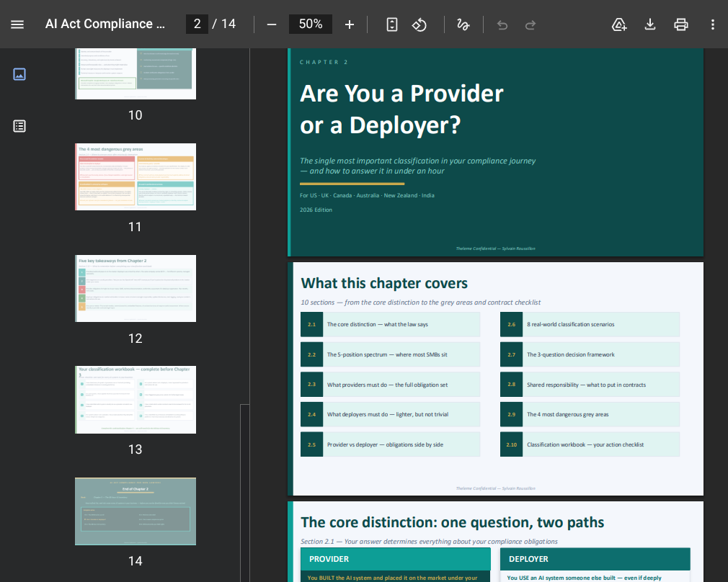Activate the draw annotation tool
The height and width of the screenshot is (582, 728).
pos(463,24)
